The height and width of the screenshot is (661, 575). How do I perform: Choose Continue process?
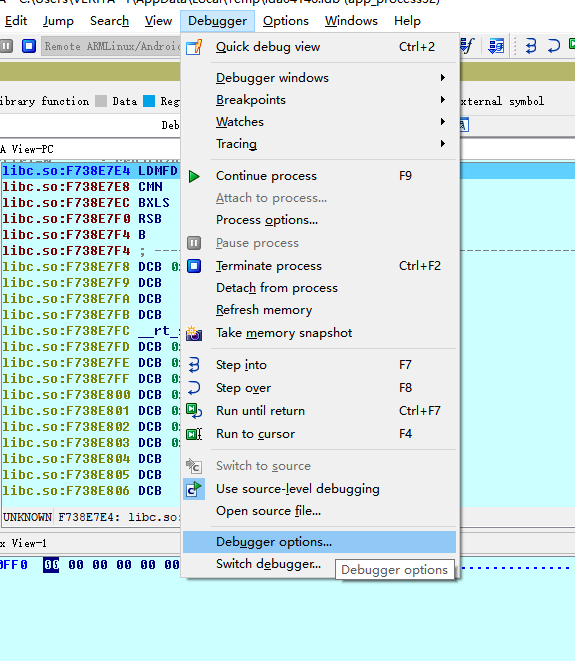320,176
